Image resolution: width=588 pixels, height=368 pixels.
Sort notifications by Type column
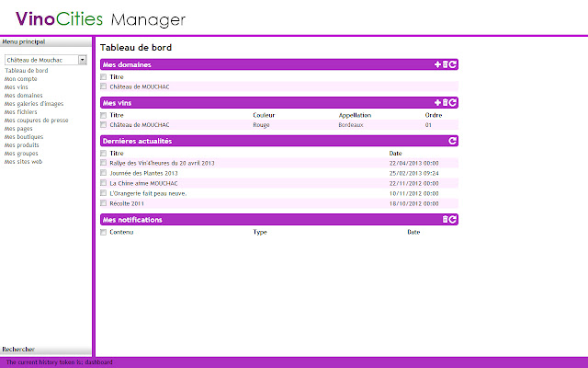[x=260, y=232]
